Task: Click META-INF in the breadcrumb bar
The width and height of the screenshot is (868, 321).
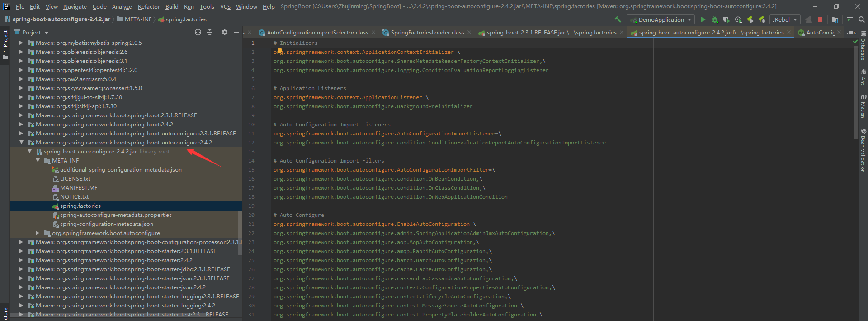Action: click(134, 19)
